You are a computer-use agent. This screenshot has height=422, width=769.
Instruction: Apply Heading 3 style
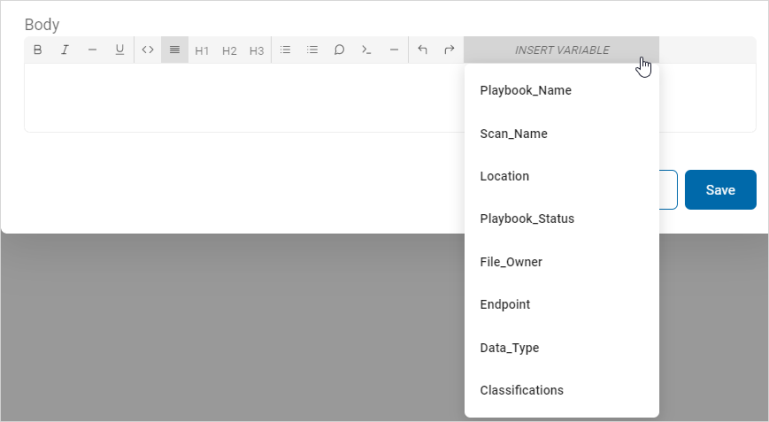pyautogui.click(x=256, y=50)
